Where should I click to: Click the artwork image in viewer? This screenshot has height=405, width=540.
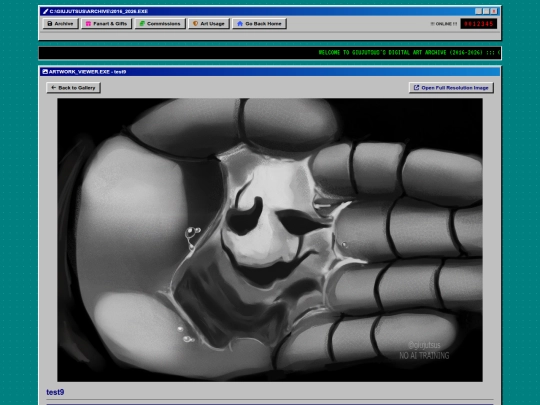pos(270,240)
